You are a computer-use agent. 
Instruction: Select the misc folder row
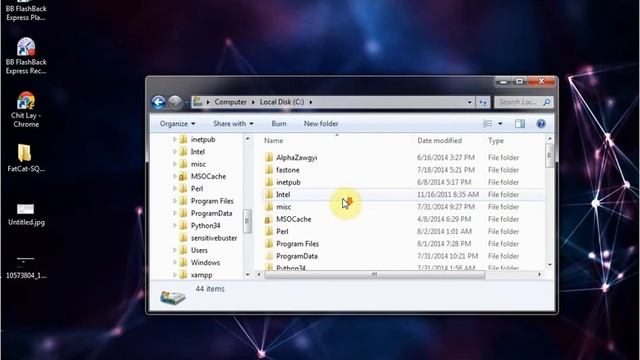click(403, 207)
